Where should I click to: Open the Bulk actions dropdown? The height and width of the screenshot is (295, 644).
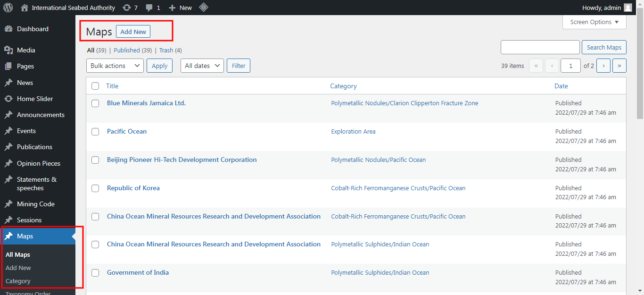point(115,66)
